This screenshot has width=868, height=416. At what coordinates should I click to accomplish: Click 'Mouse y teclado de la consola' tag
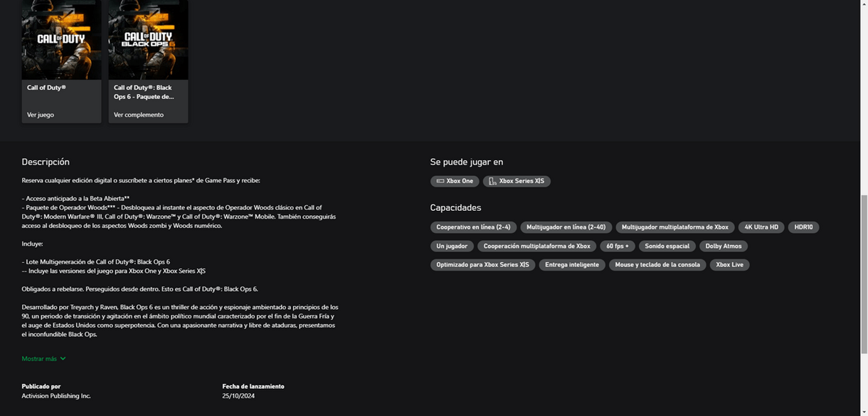(657, 264)
